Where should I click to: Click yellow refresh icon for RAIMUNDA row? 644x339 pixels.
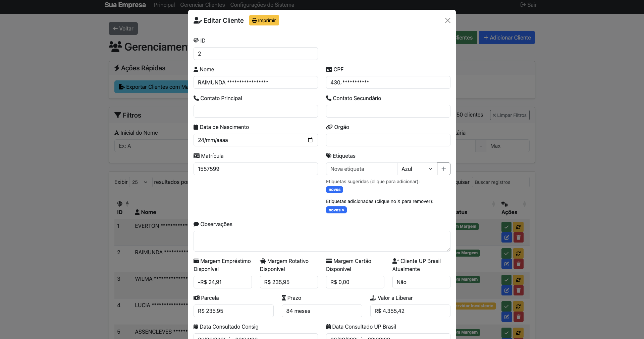(518, 253)
